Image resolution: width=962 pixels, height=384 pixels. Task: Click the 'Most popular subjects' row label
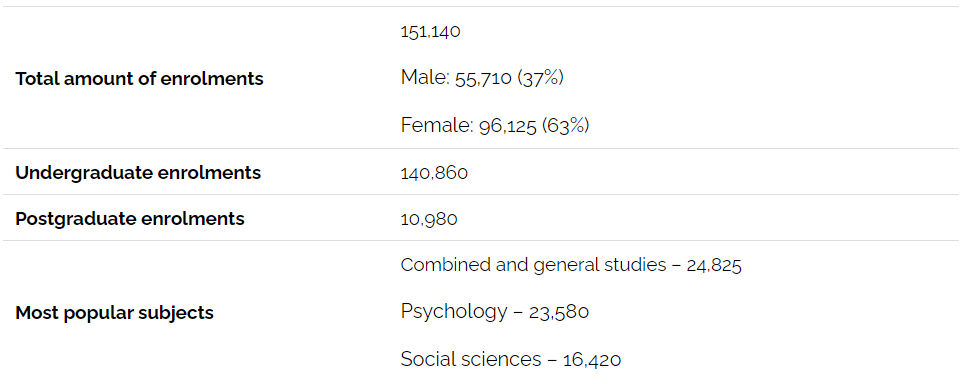pos(114,313)
